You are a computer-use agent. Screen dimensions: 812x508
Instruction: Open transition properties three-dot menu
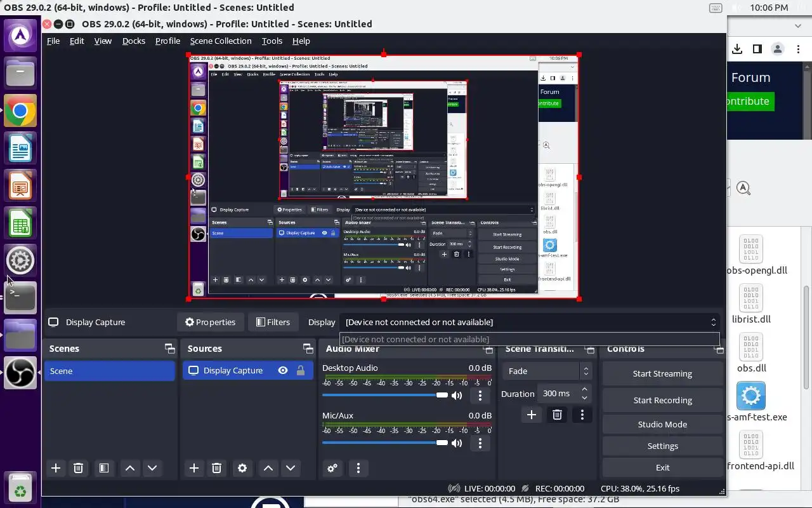(x=582, y=415)
